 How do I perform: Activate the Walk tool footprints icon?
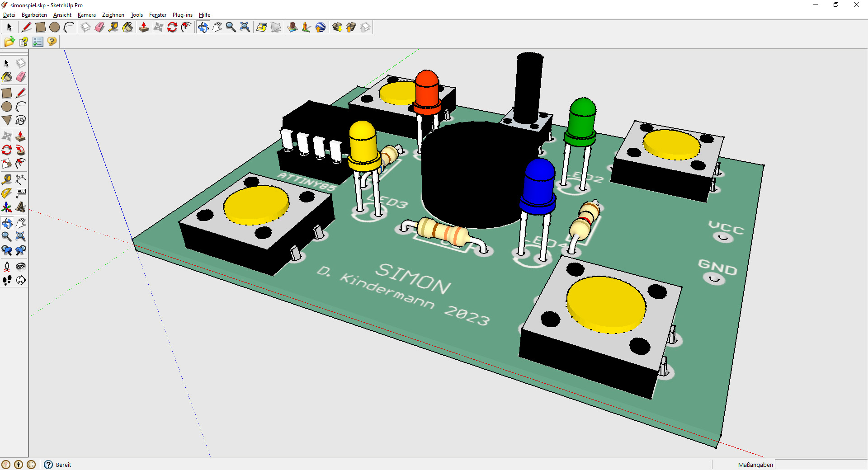point(7,281)
